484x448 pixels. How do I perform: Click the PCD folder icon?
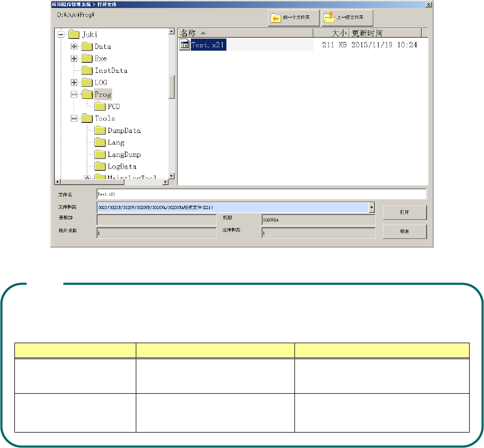point(100,106)
